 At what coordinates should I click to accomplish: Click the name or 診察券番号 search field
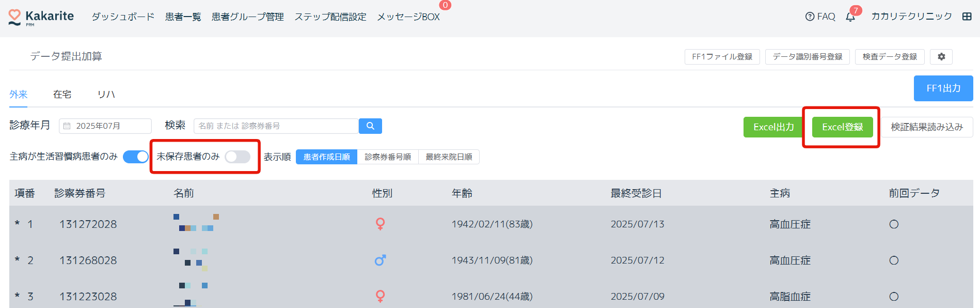(276, 126)
